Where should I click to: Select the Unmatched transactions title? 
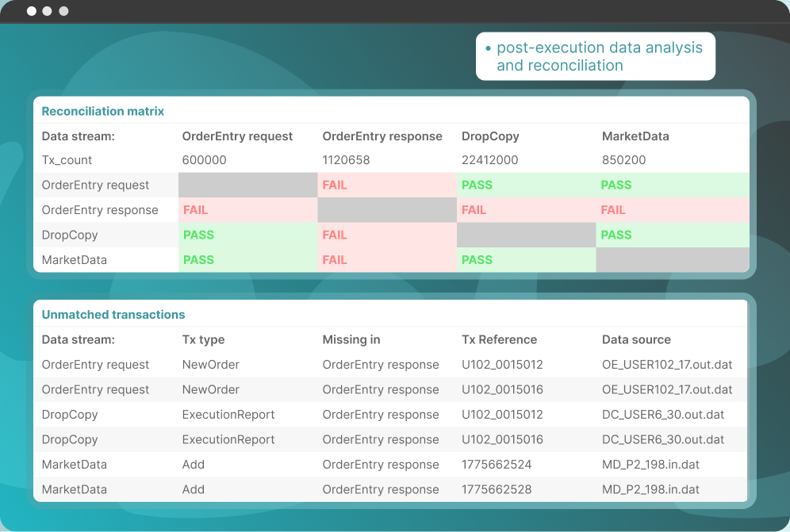point(113,315)
